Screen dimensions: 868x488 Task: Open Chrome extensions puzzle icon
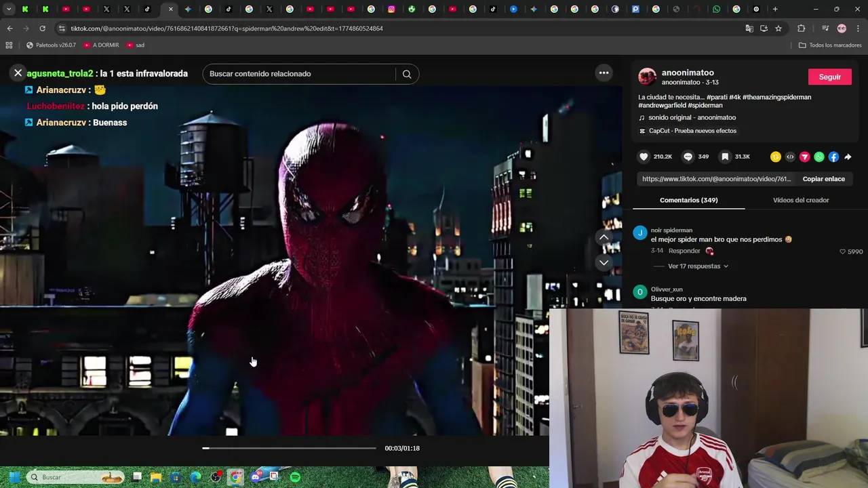tap(802, 28)
